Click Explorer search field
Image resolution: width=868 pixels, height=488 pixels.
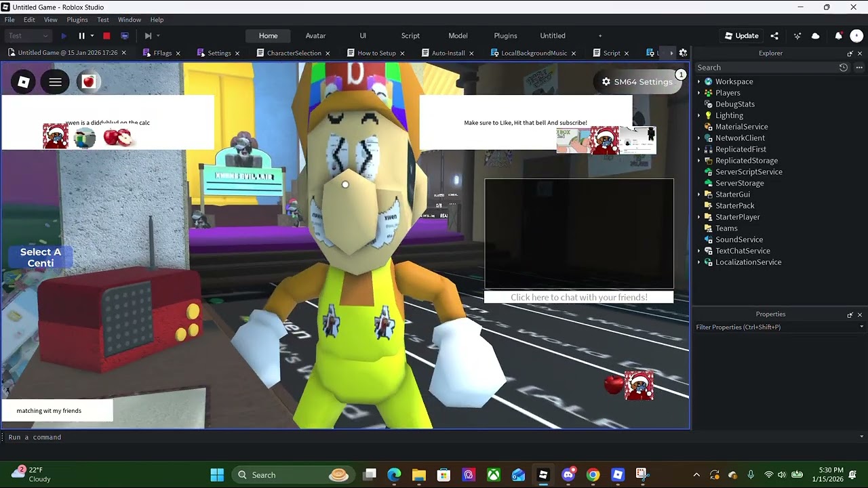(765, 67)
